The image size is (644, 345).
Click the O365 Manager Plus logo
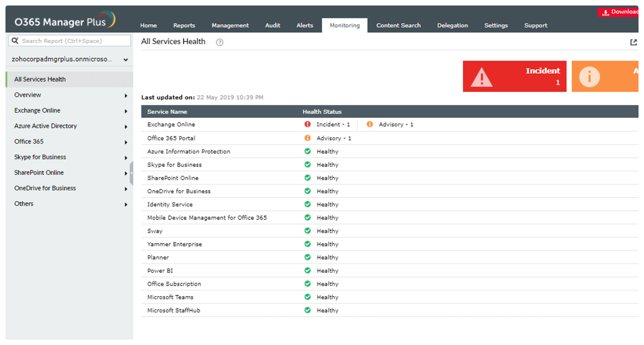65,20
